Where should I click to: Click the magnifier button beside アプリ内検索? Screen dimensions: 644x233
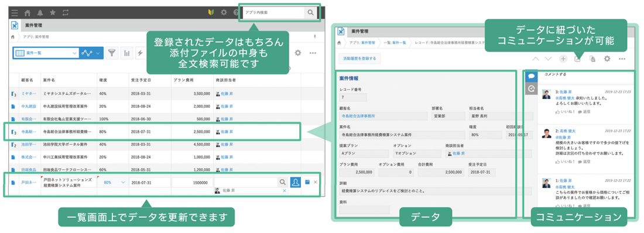pos(310,13)
